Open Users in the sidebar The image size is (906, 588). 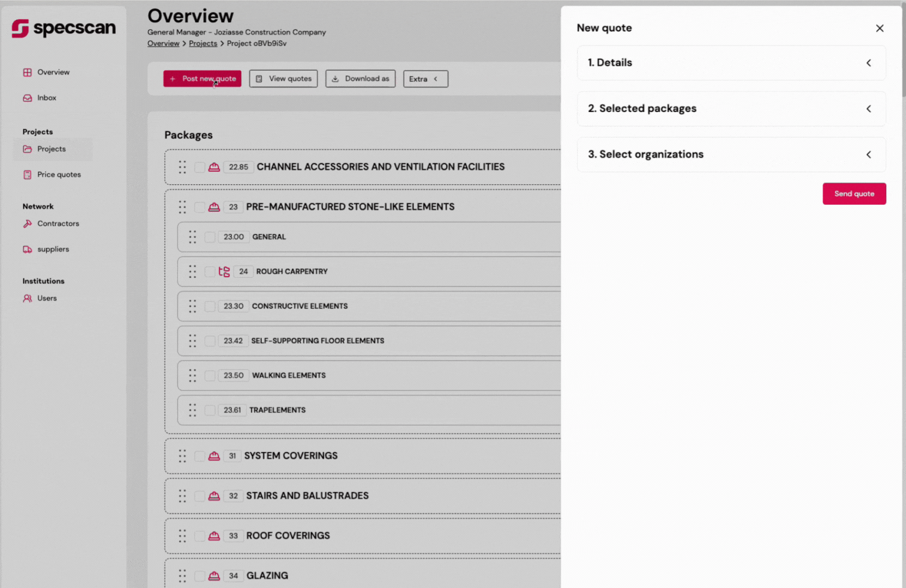tap(47, 298)
